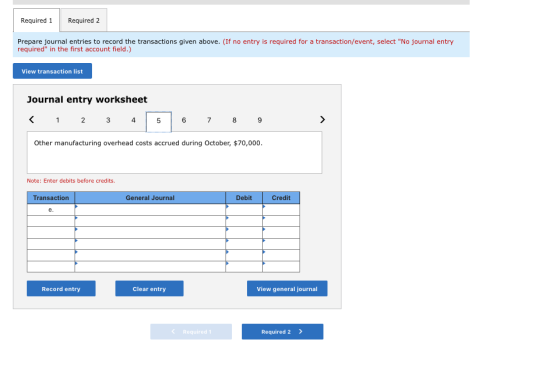The width and height of the screenshot is (560, 371).
Task: Open the View transaction list
Action: tap(52, 71)
